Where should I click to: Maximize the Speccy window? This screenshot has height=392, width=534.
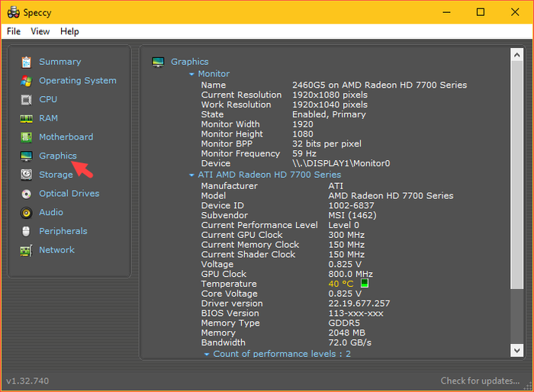481,12
